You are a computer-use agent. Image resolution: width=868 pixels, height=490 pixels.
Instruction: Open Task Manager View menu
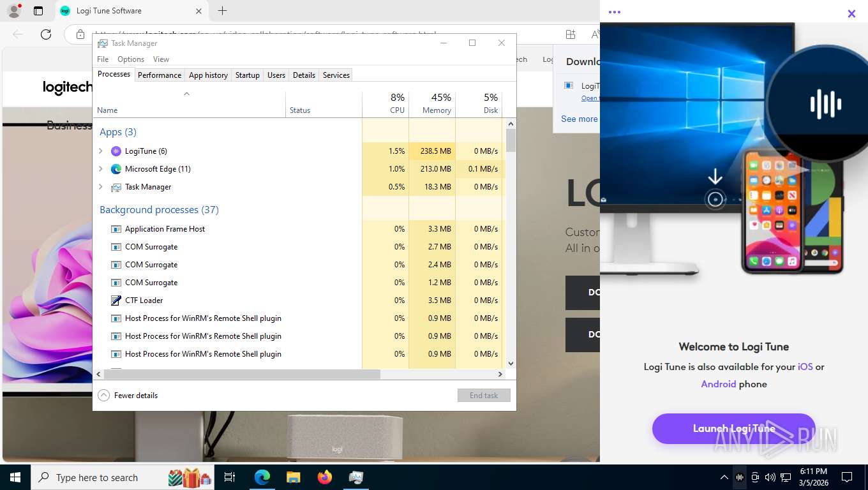(x=161, y=59)
